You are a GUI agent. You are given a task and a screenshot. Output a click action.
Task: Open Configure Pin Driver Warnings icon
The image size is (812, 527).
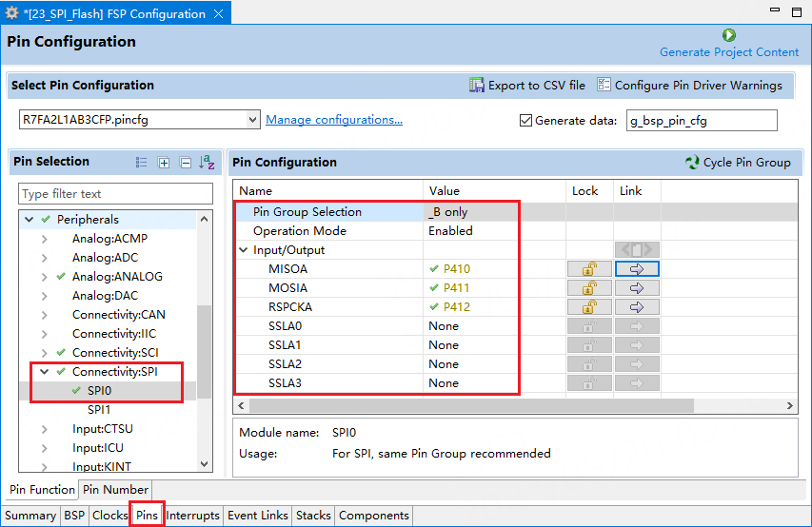604,85
